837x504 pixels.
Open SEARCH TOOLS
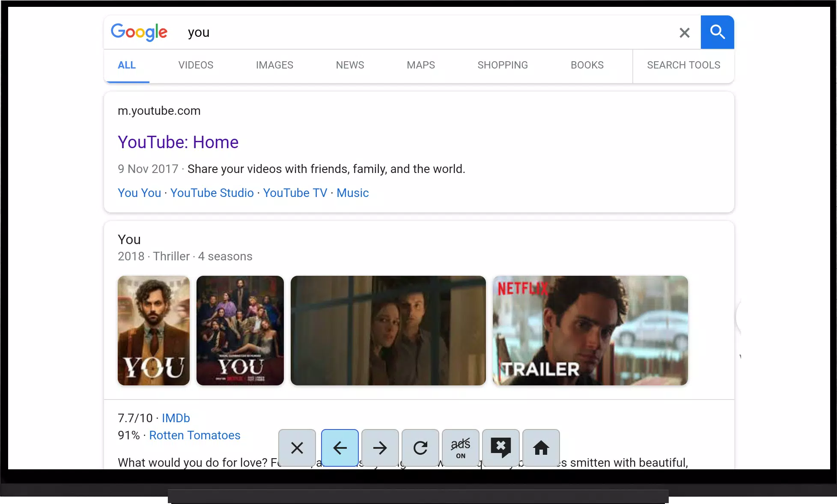pyautogui.click(x=683, y=65)
